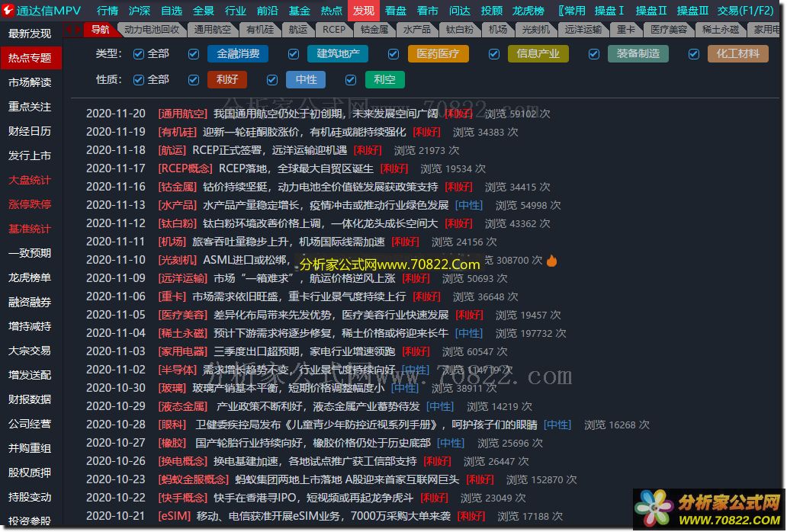The image size is (787, 532).
Task: Toggle the 金融消费 checkbox
Action: pyautogui.click(x=193, y=53)
